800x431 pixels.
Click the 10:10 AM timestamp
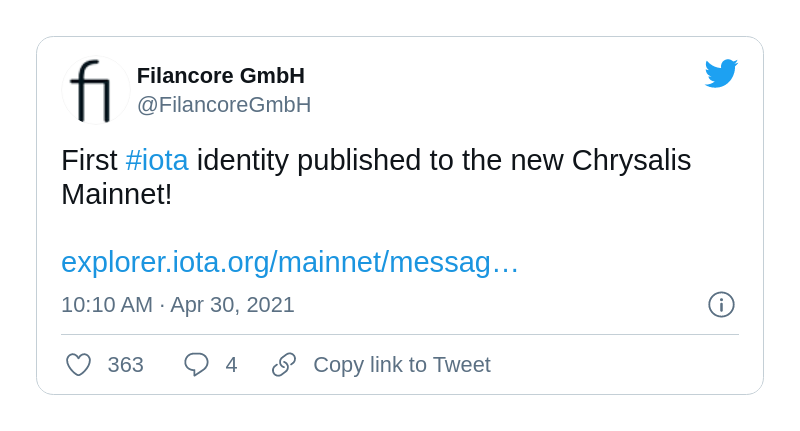(x=107, y=305)
